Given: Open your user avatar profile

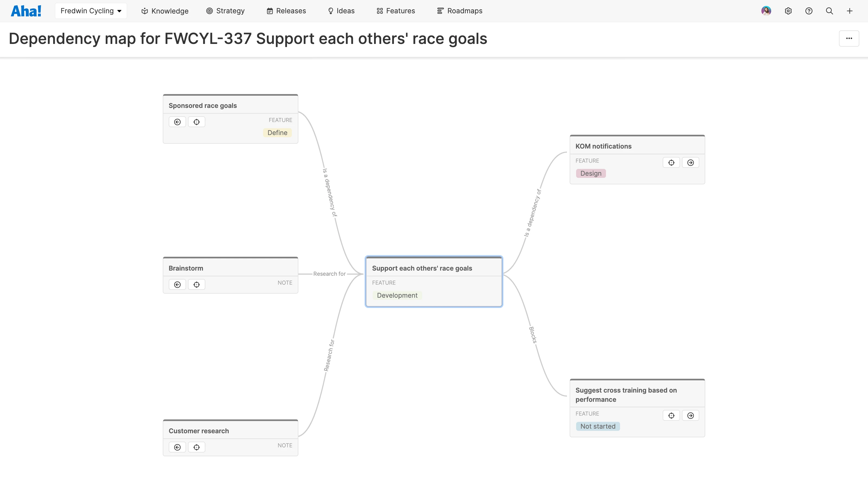Looking at the screenshot, I should pos(766,11).
